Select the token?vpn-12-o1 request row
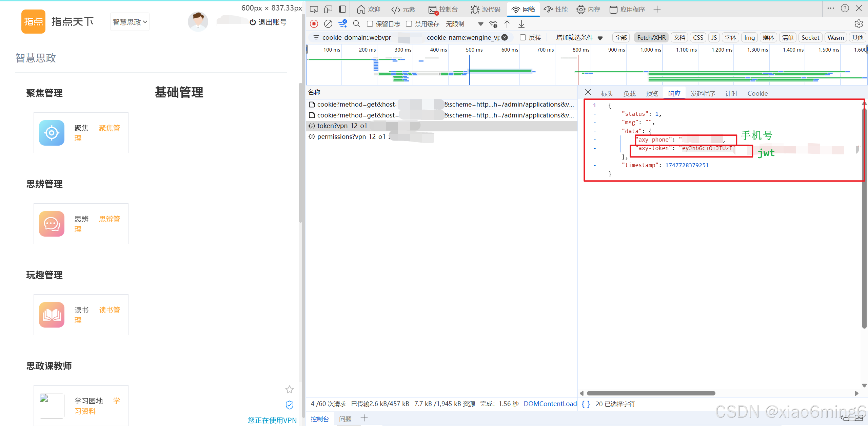This screenshot has height=426, width=868. pyautogui.click(x=442, y=126)
